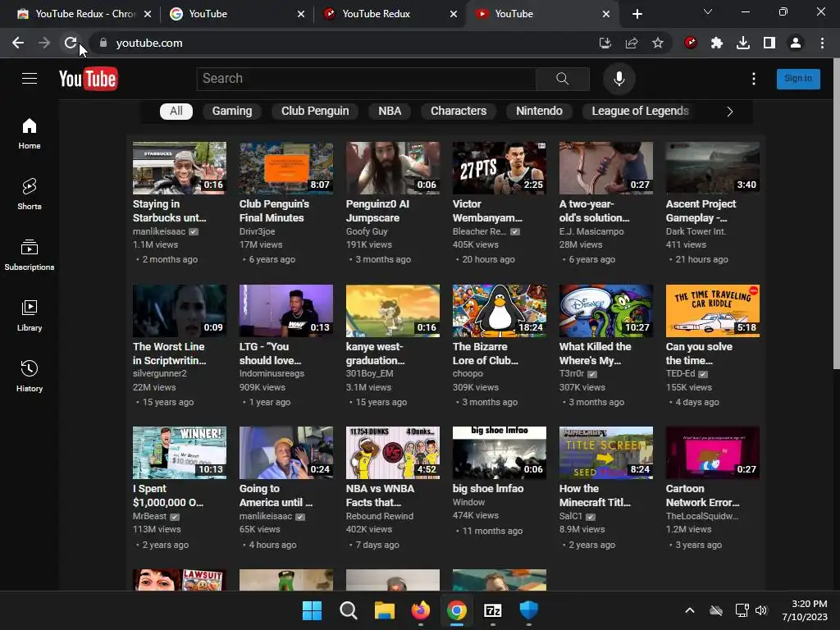Open volume control in system tray
This screenshot has height=630, width=840.
tap(760, 610)
